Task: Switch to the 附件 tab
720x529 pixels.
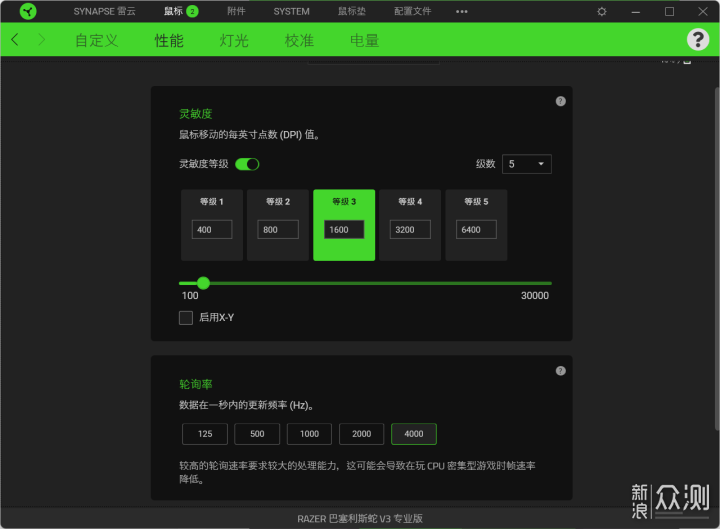Action: point(236,11)
